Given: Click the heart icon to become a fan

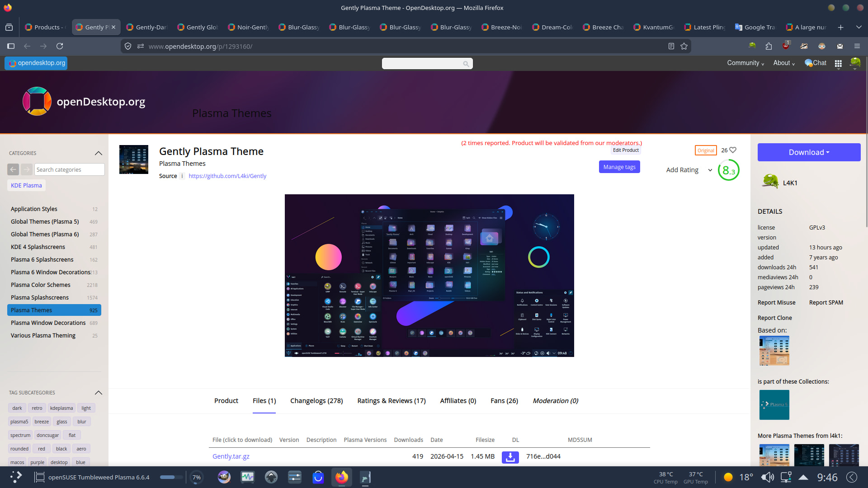Looking at the screenshot, I should pos(733,150).
